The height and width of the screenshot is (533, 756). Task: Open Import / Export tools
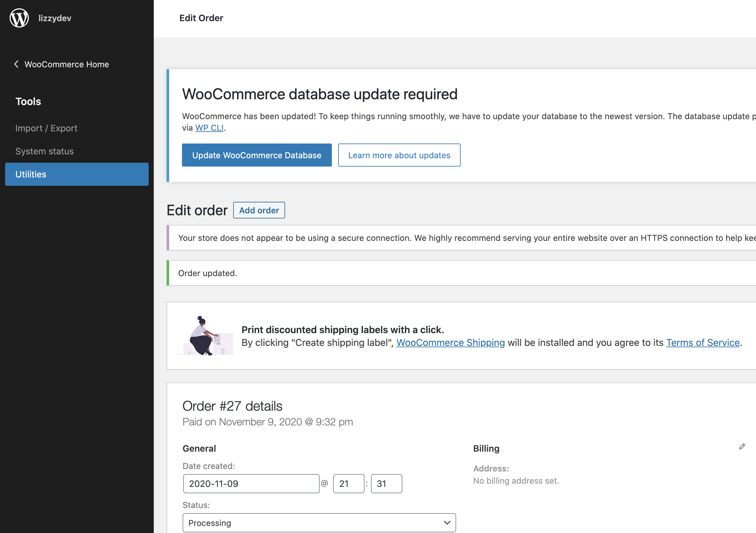[x=46, y=128]
